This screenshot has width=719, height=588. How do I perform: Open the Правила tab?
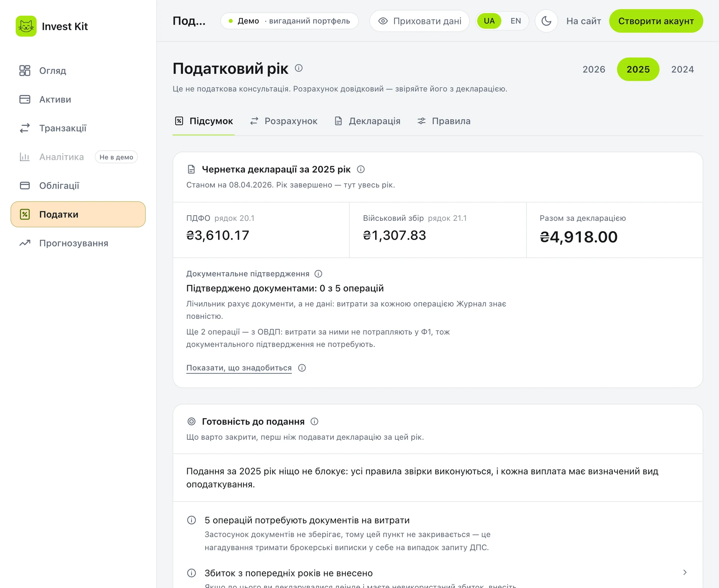point(444,121)
